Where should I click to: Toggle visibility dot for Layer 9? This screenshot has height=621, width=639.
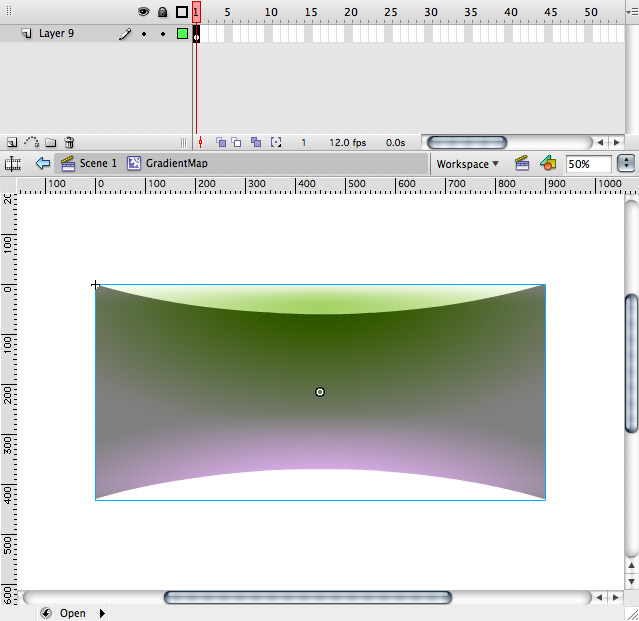point(144,34)
